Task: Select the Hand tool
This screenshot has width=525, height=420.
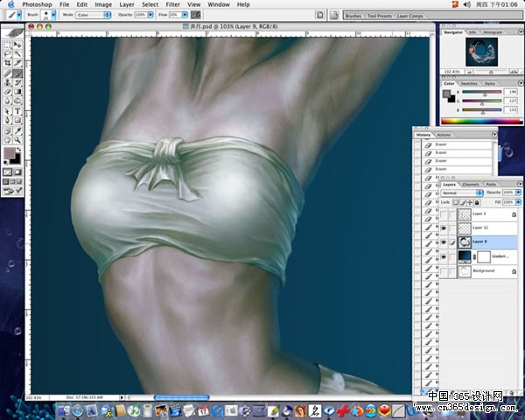Action: coord(7,140)
